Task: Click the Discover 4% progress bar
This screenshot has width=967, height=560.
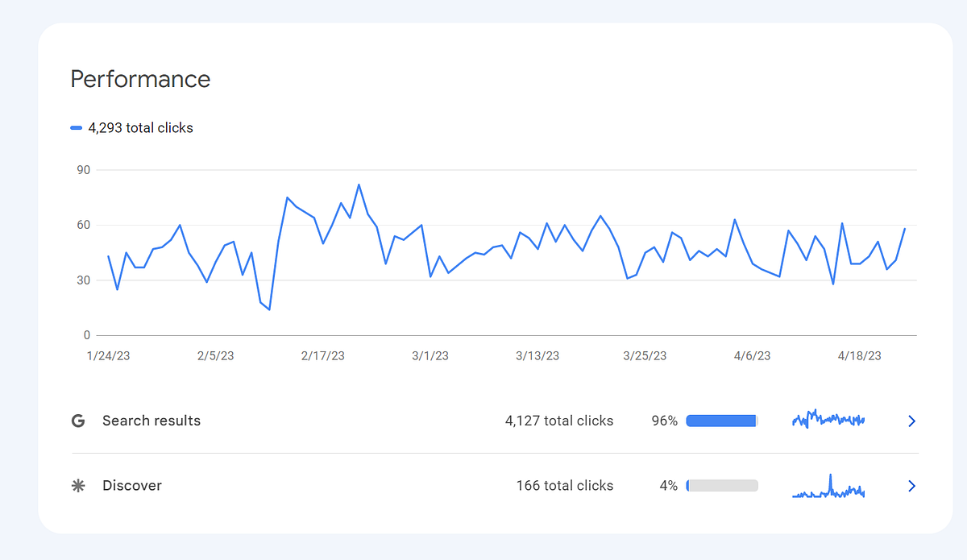Action: point(722,486)
